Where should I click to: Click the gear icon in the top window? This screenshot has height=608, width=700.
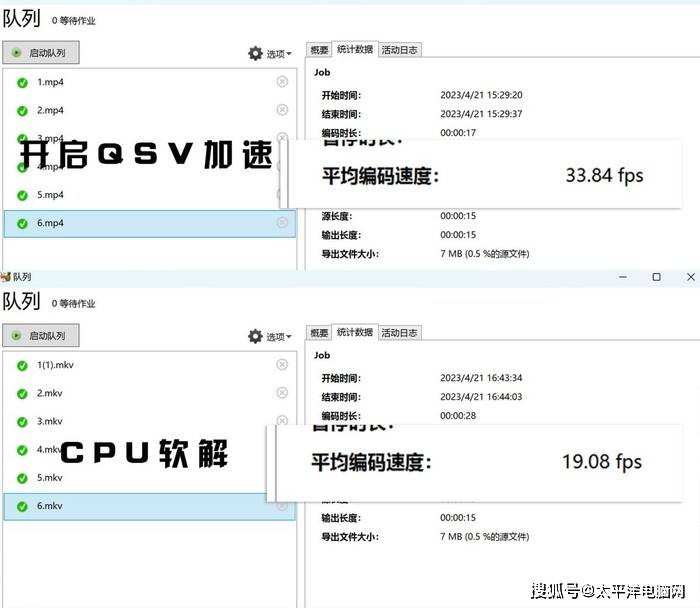255,53
